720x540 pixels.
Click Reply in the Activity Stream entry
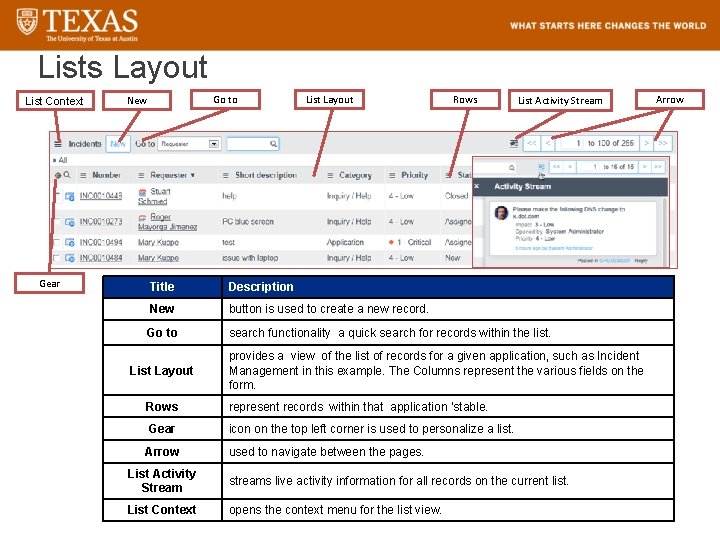641,261
